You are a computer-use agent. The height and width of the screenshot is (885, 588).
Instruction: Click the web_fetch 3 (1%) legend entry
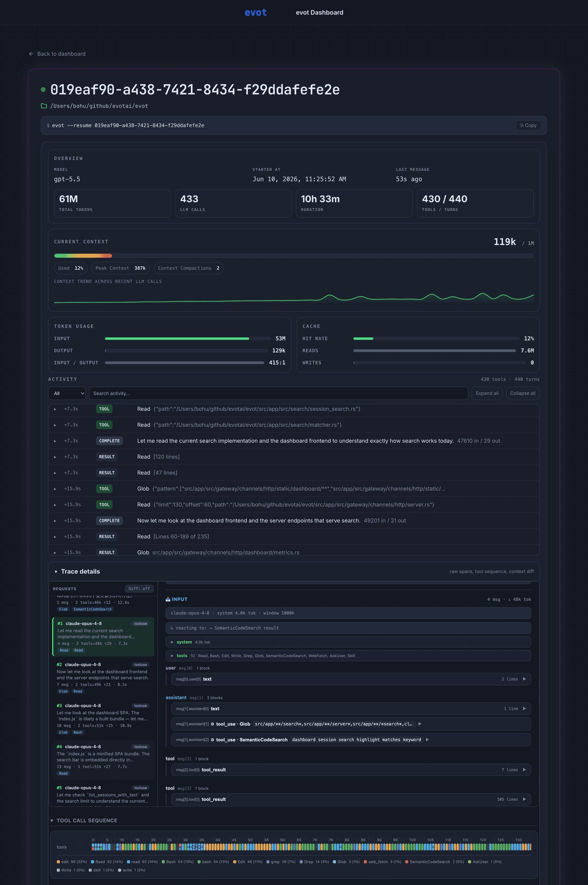pyautogui.click(x=382, y=862)
